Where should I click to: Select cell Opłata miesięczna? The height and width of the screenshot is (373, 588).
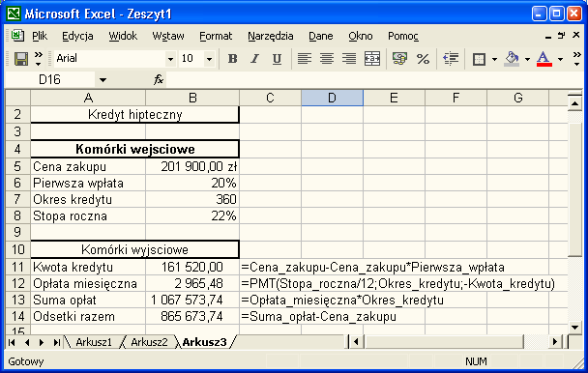[88, 283]
